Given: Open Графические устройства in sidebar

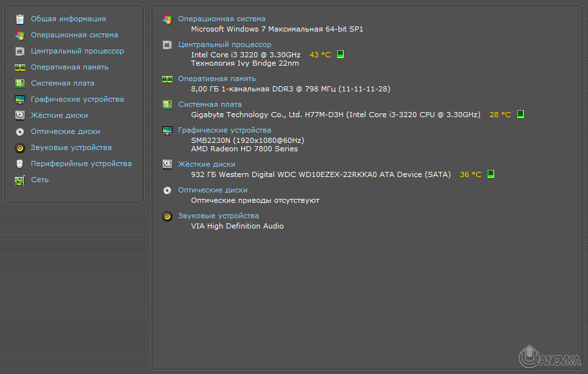Looking at the screenshot, I should pos(77,99).
